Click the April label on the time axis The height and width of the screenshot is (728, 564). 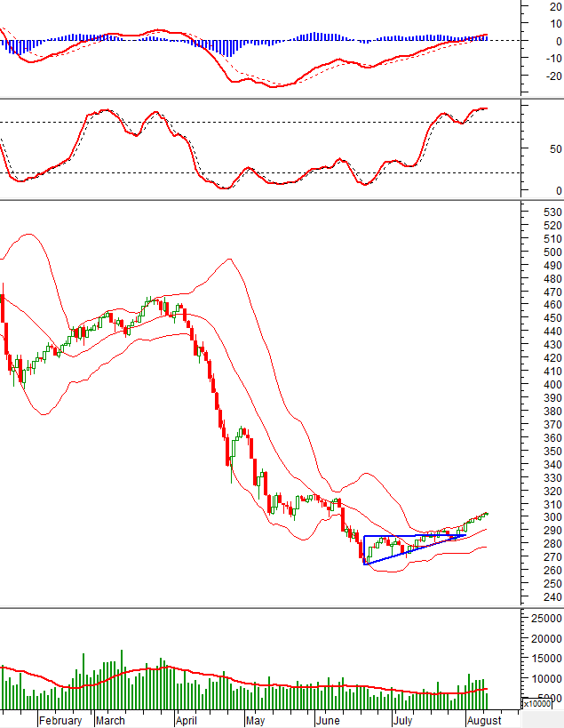pos(186,721)
